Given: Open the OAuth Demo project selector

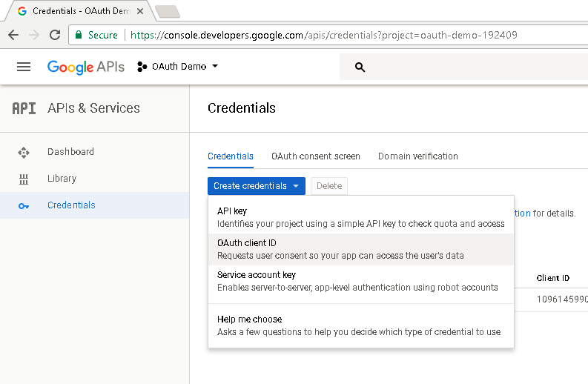Looking at the screenshot, I should click(178, 67).
